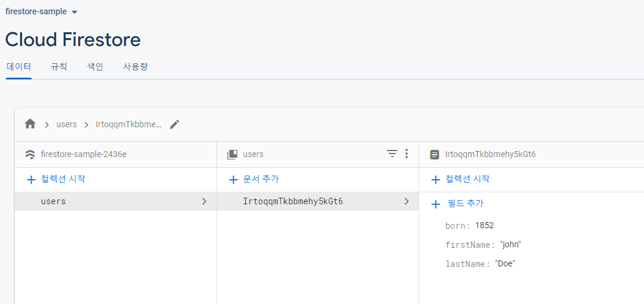Click the born field name
644x304 pixels.
[x=457, y=225]
